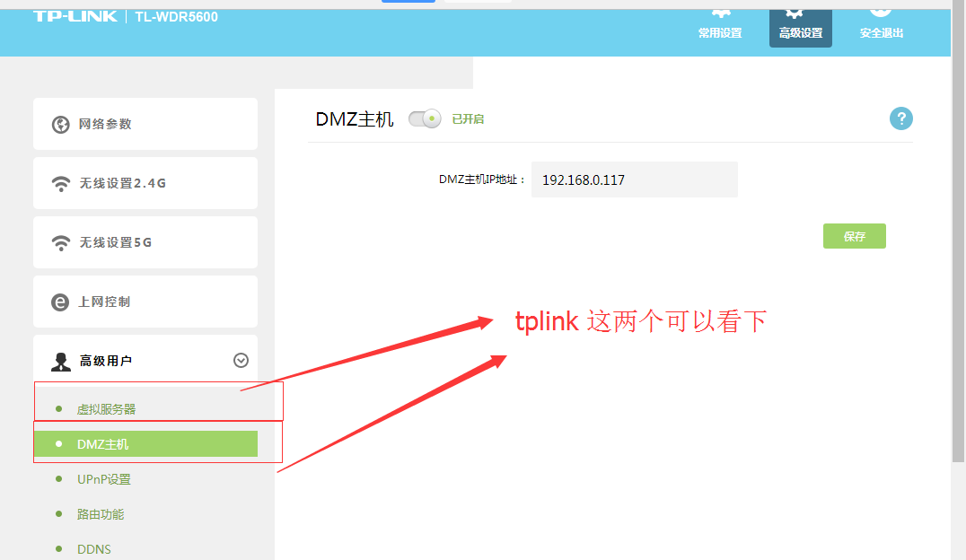
Task: Click 安全退出 to log out
Action: click(x=881, y=28)
